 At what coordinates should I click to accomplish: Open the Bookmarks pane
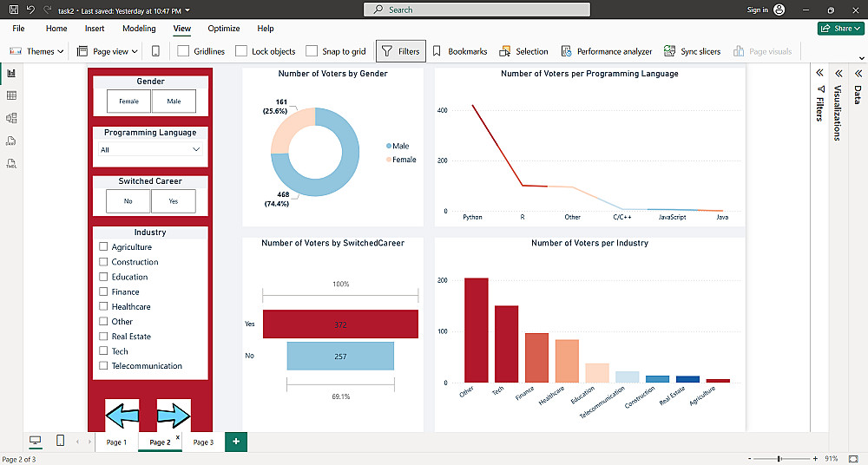pos(459,51)
